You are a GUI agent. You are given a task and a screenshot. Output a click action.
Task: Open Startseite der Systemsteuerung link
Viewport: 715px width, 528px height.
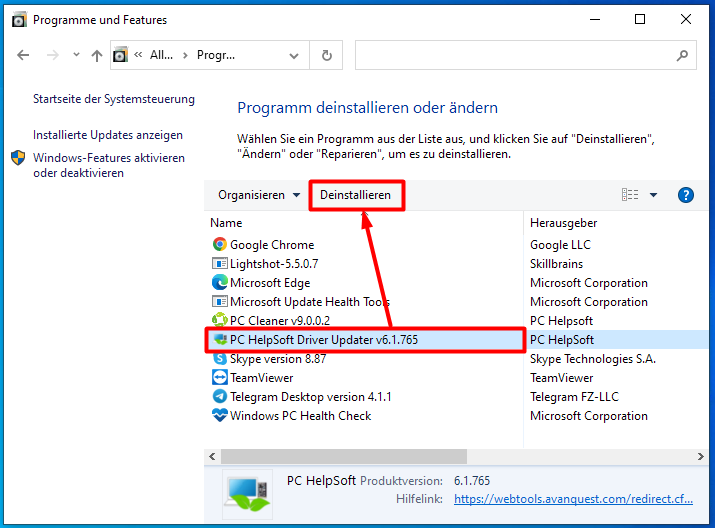point(114,99)
